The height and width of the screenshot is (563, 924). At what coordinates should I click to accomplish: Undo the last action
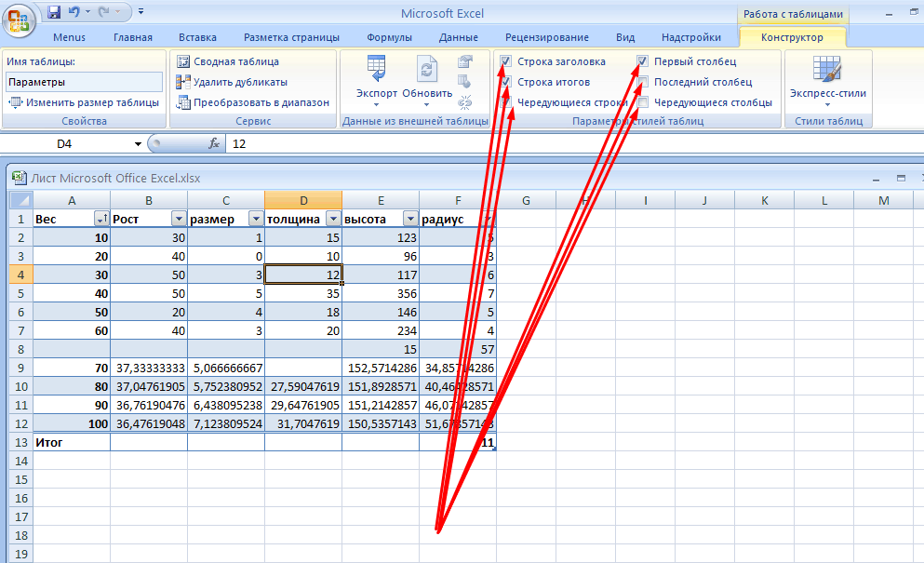74,12
